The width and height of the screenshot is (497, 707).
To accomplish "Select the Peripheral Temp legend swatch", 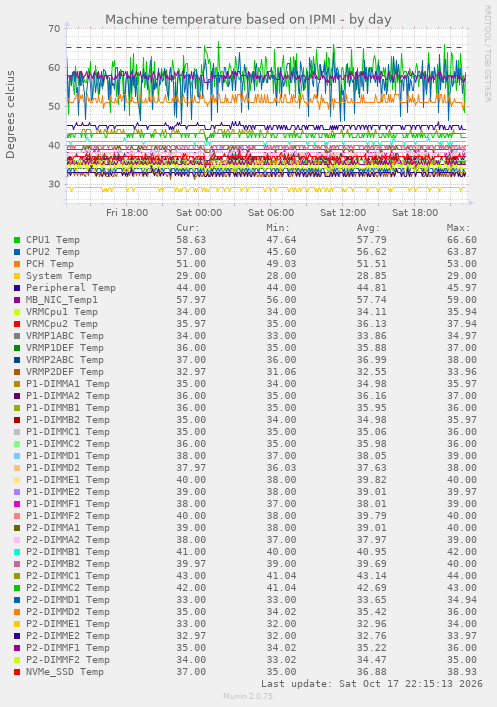I will click(17, 288).
